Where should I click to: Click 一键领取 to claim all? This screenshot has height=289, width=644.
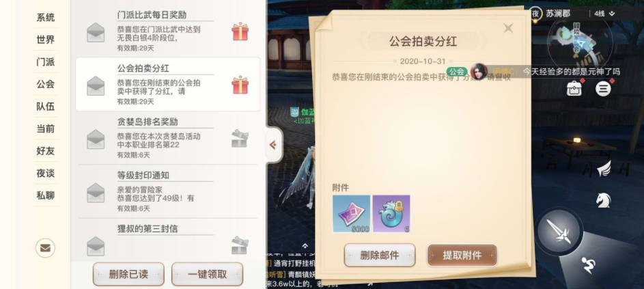pos(207,274)
